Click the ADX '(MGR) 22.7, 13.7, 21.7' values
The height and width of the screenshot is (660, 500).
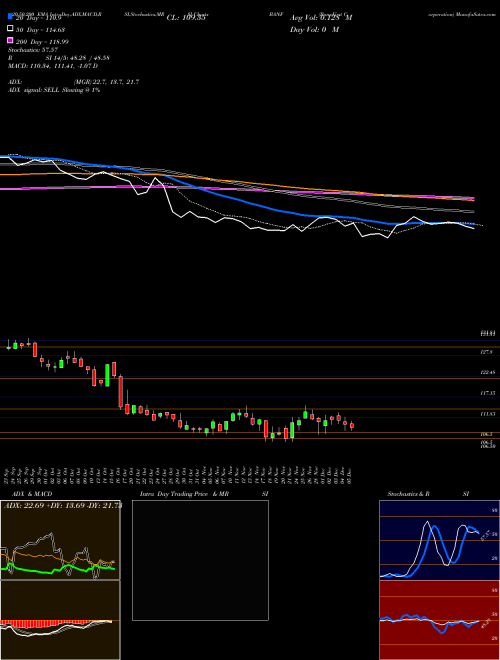[x=106, y=82]
